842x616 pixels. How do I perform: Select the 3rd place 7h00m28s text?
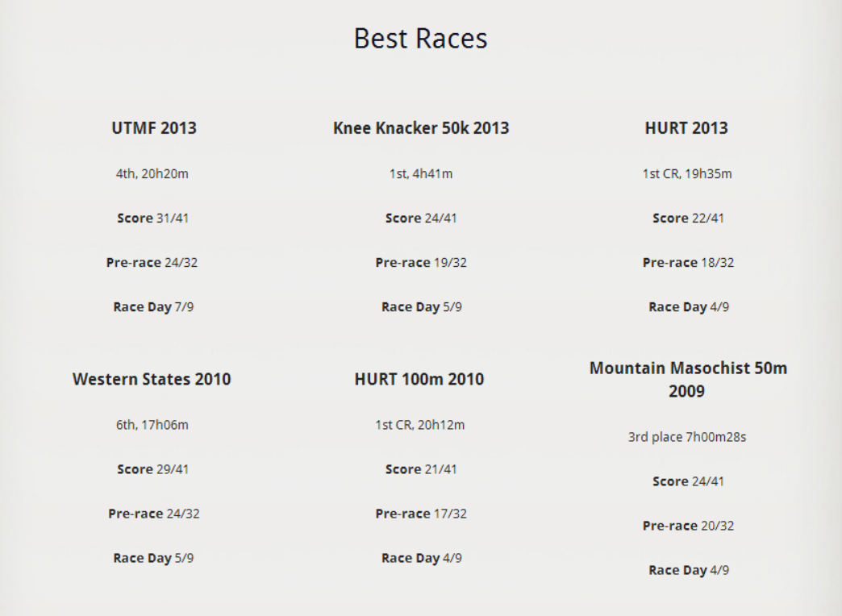tap(687, 437)
